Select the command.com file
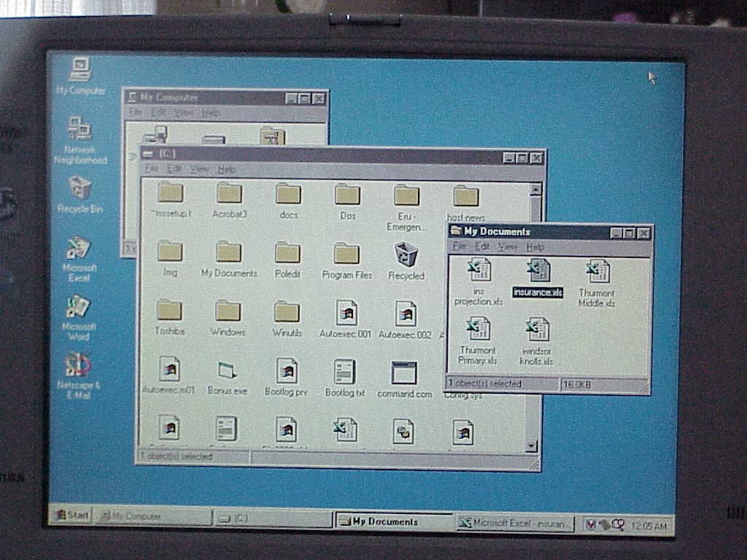The image size is (747, 560). click(x=404, y=380)
